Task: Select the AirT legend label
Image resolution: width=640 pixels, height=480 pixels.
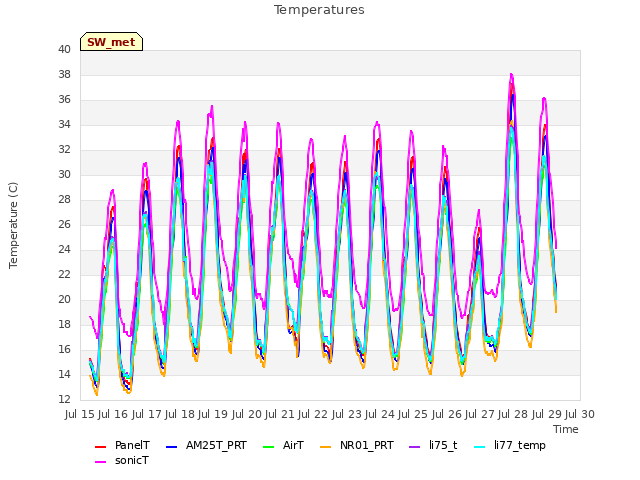Action: point(293,445)
